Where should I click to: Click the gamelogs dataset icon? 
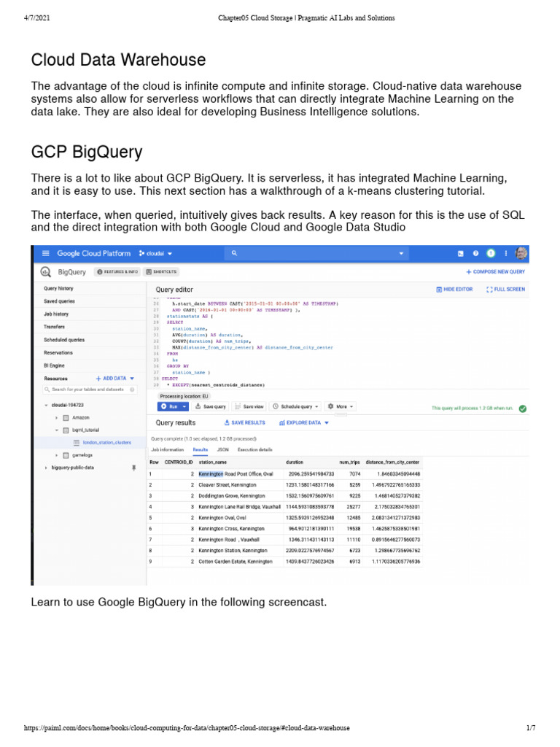[x=66, y=455]
